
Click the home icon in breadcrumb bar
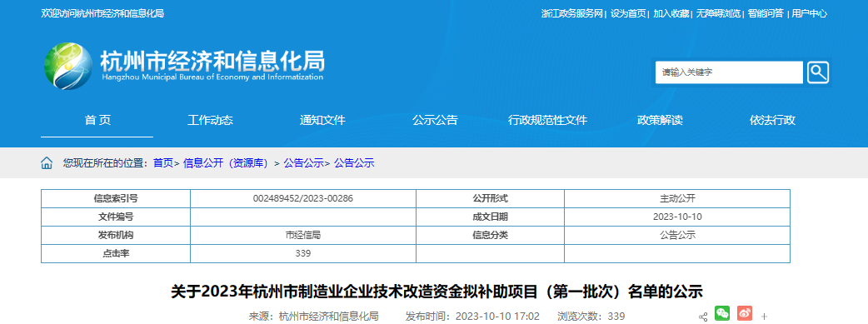pyautogui.click(x=47, y=162)
